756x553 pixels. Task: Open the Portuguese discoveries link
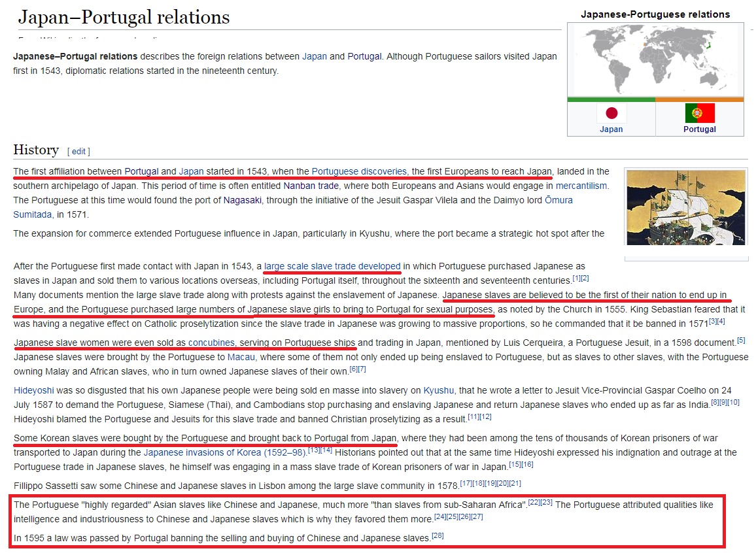(359, 171)
